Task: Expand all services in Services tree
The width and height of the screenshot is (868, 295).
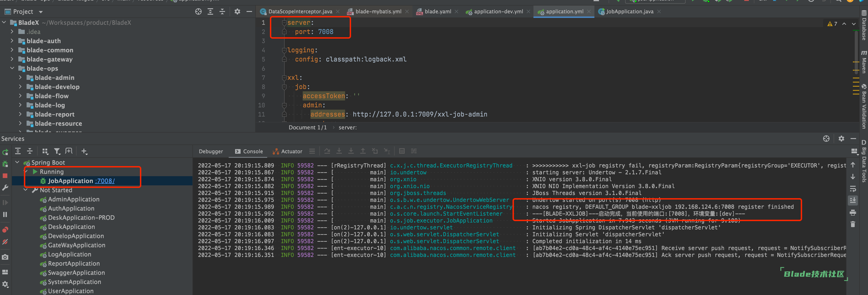Action: pos(18,151)
